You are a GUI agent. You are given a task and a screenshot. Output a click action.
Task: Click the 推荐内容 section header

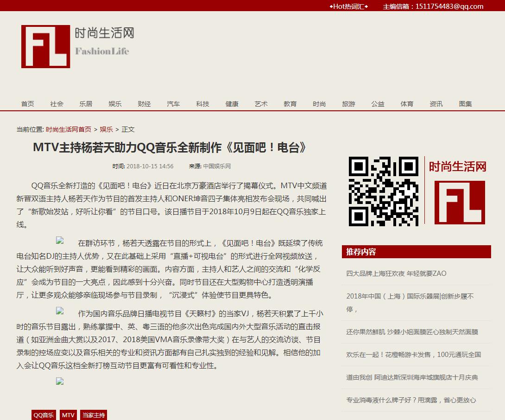coord(417,252)
